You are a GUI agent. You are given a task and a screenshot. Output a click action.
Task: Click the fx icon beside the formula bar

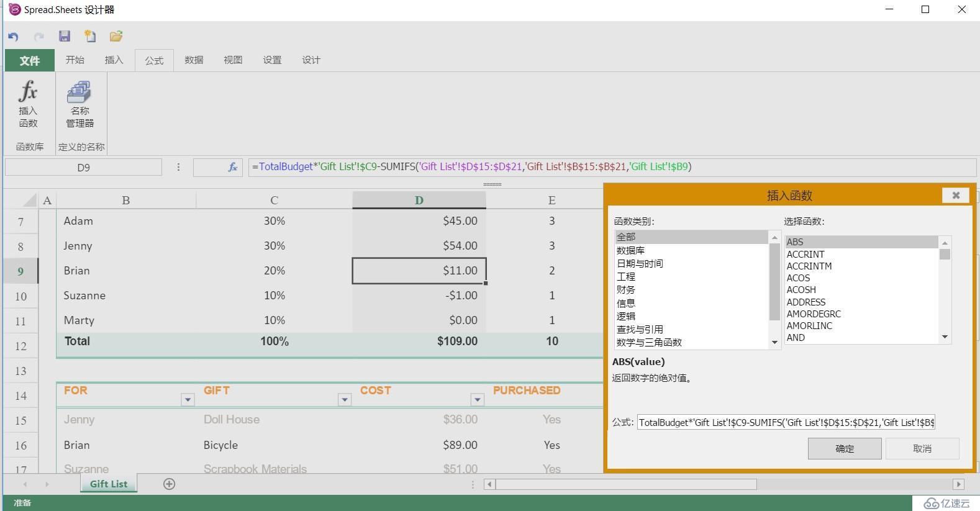[x=233, y=167]
